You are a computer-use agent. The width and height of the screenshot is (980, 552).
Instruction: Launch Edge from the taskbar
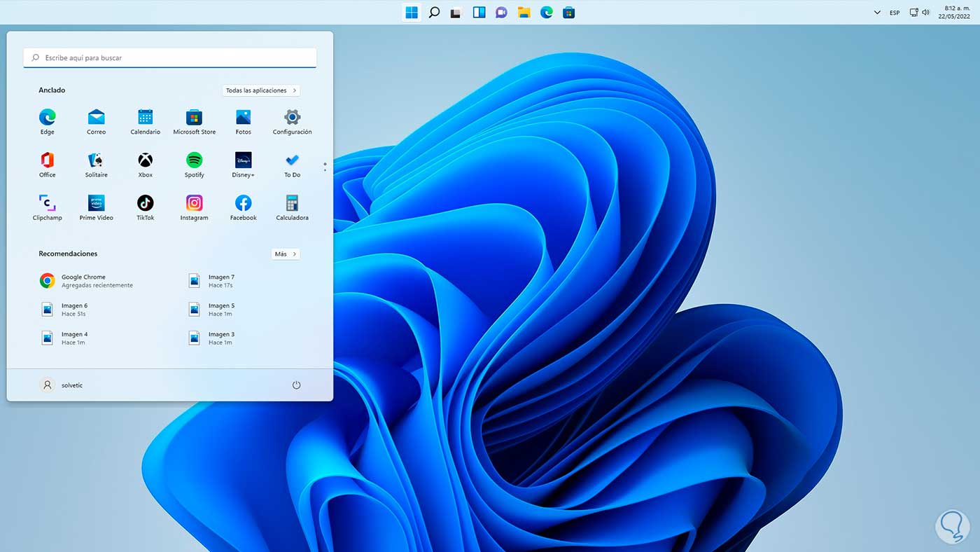(x=546, y=13)
